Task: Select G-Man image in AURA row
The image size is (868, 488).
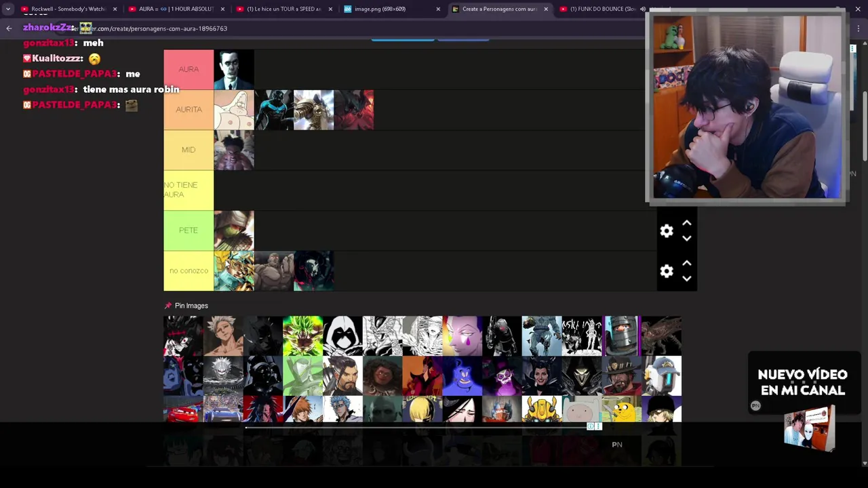Action: pyautogui.click(x=234, y=69)
